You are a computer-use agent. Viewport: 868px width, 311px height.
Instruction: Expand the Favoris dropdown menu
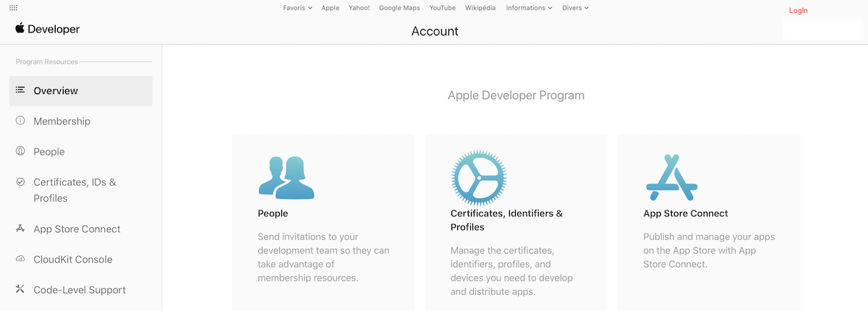click(297, 8)
